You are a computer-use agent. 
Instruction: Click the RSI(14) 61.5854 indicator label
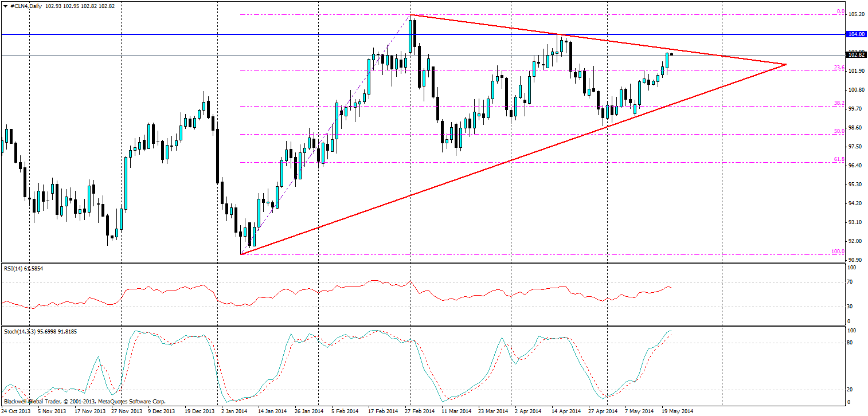(x=22, y=269)
